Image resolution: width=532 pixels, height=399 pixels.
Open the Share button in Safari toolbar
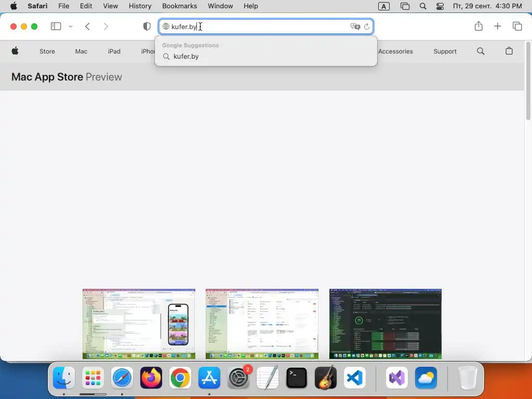pyautogui.click(x=478, y=26)
